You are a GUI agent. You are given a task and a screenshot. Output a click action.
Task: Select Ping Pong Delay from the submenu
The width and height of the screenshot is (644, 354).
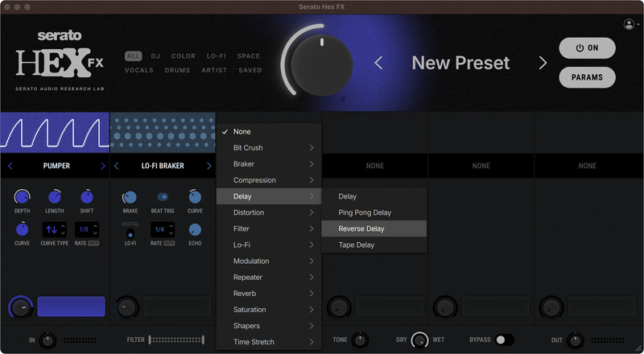coord(374,212)
